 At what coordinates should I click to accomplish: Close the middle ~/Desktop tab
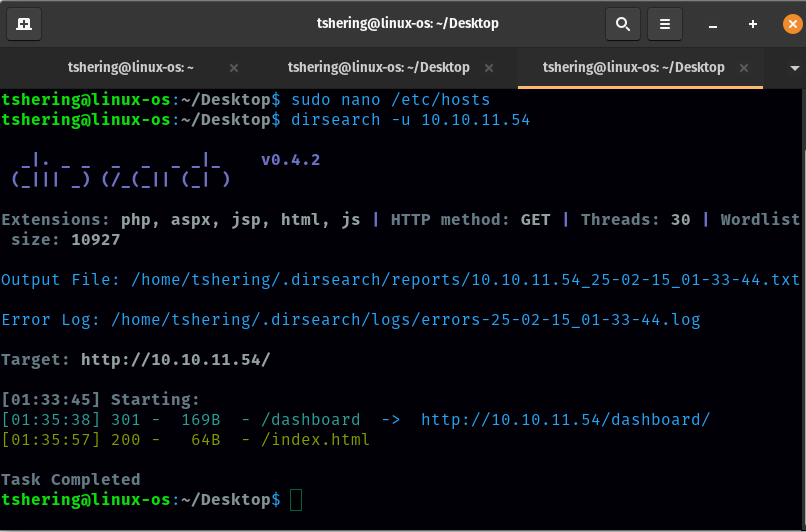click(x=489, y=68)
